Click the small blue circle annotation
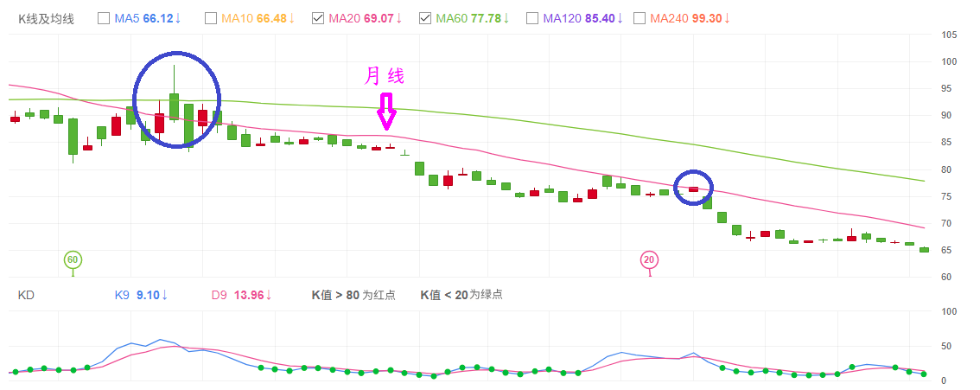Image resolution: width=980 pixels, height=390 pixels. click(x=692, y=187)
